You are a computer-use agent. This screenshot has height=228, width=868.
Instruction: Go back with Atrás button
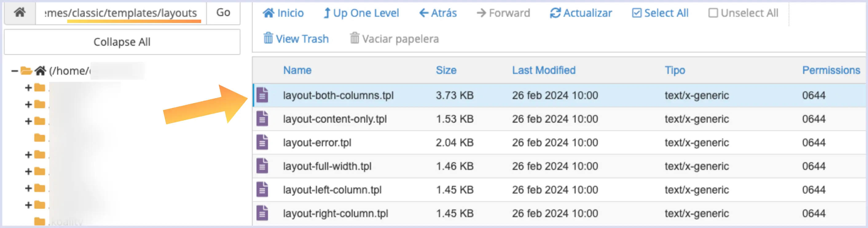tap(438, 13)
